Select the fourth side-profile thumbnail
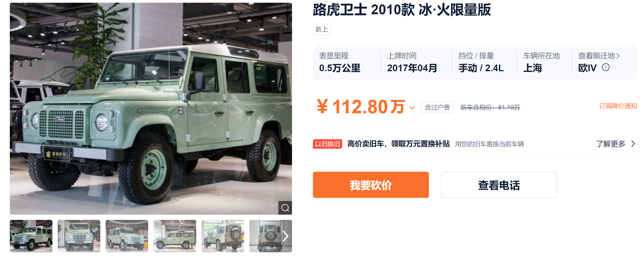 pyautogui.click(x=175, y=236)
